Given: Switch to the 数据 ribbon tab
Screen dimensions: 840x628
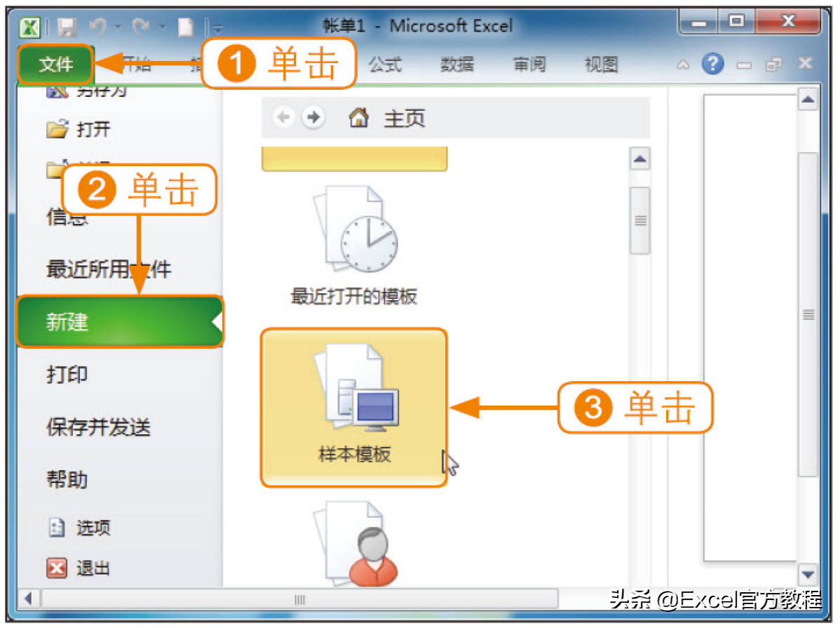Looking at the screenshot, I should pyautogui.click(x=457, y=65).
